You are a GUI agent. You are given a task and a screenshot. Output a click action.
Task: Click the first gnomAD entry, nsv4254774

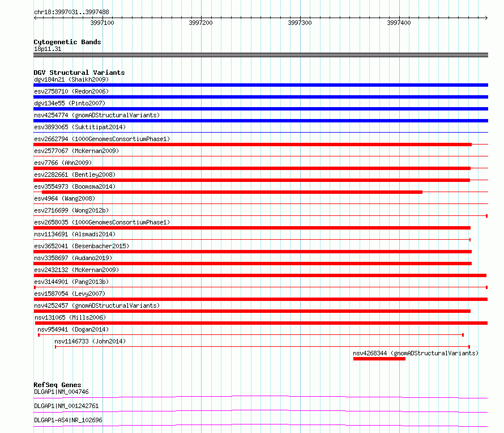click(97, 115)
